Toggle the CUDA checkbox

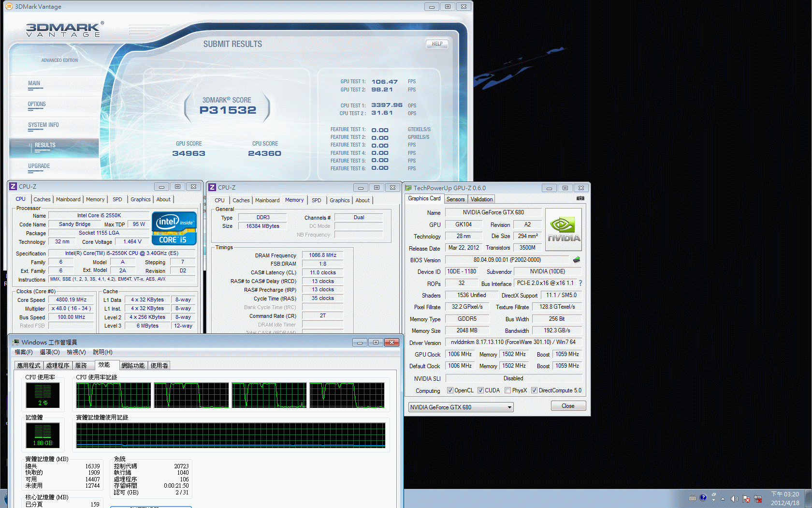[x=480, y=390]
